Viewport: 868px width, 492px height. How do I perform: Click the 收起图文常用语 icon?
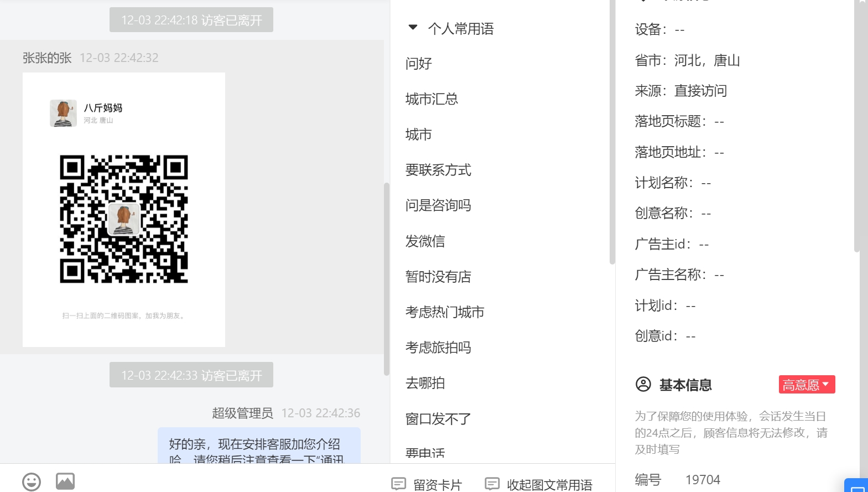coord(492,484)
